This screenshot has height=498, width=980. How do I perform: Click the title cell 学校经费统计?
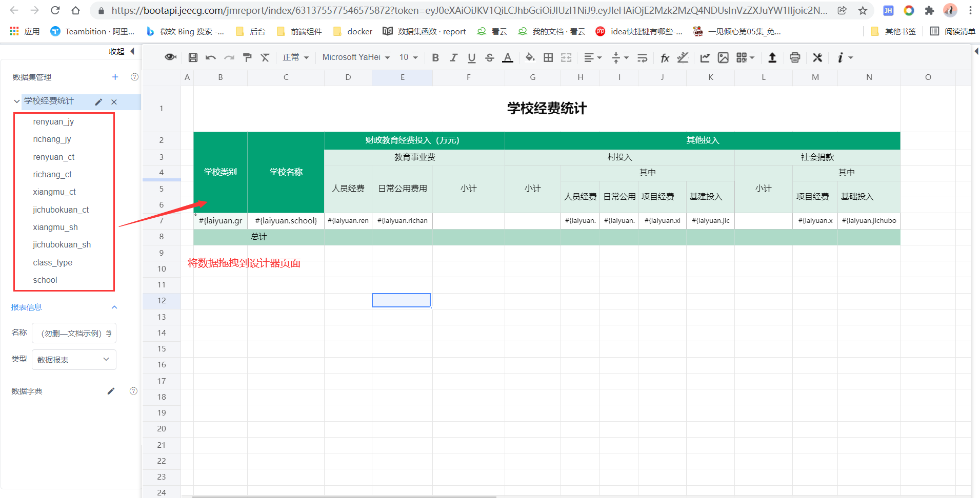tap(547, 109)
